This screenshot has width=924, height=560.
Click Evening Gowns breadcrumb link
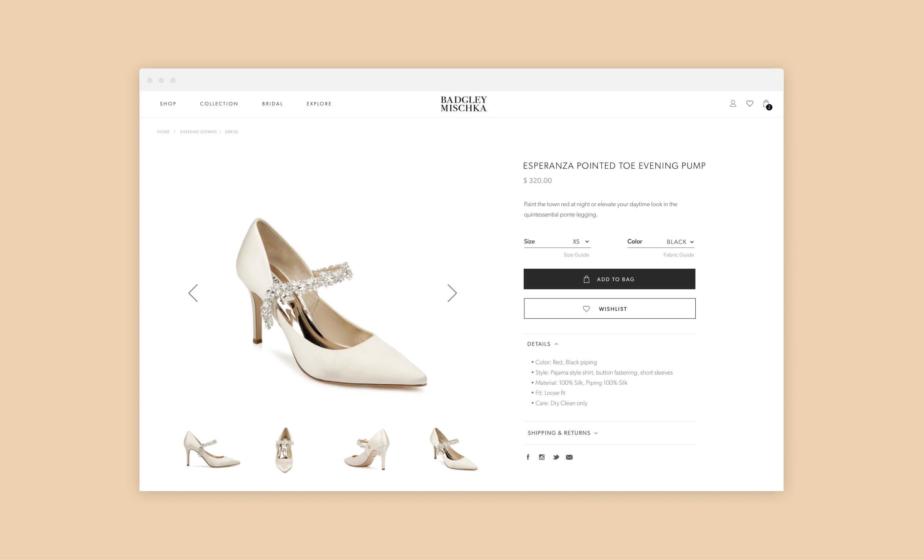[198, 132]
